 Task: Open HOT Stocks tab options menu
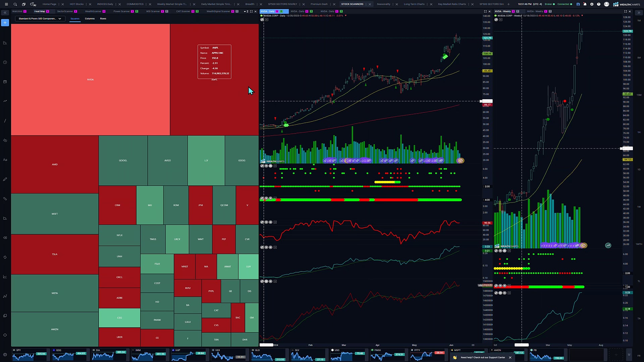coord(86,4)
